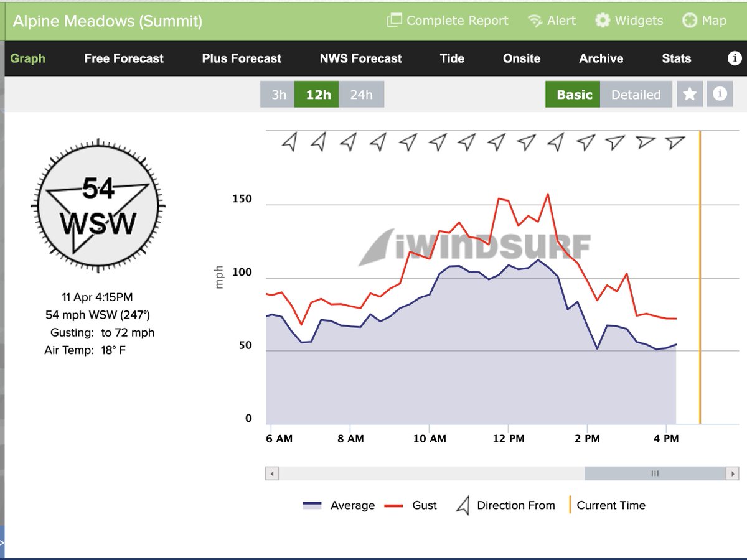
Task: Click the scrollbar right arrow under the graph
Action: [732, 474]
